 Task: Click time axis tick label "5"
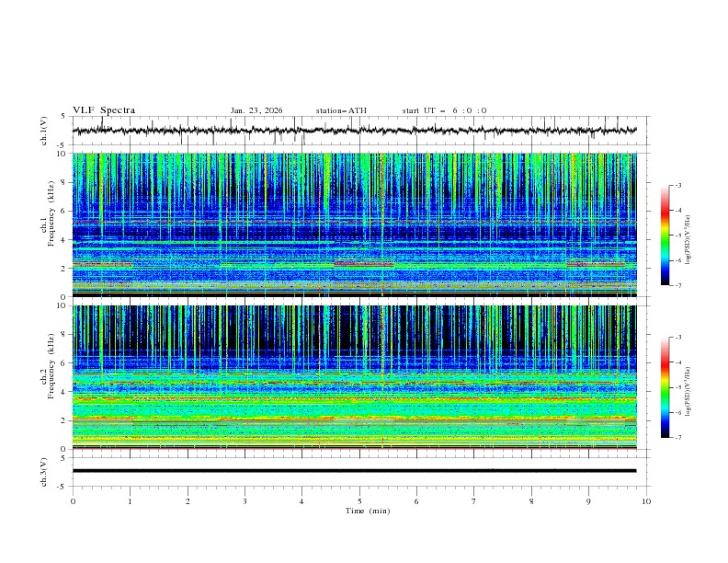tap(359, 501)
